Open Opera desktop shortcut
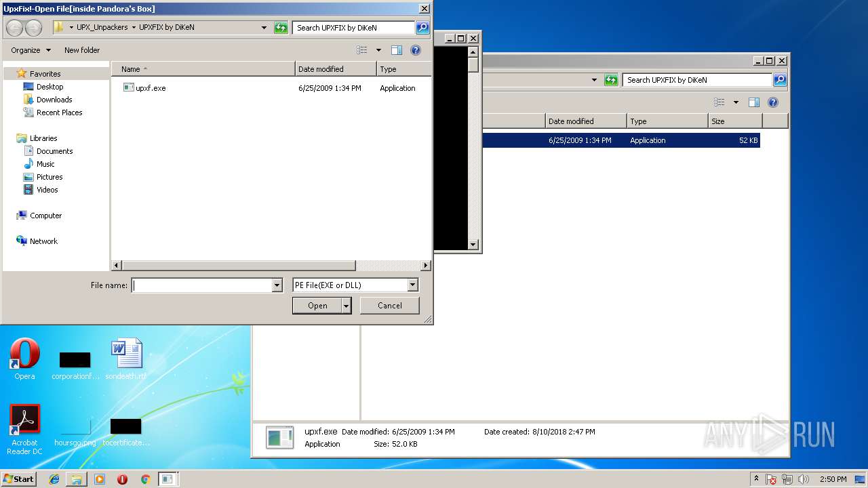This screenshot has width=868, height=488. (24, 359)
